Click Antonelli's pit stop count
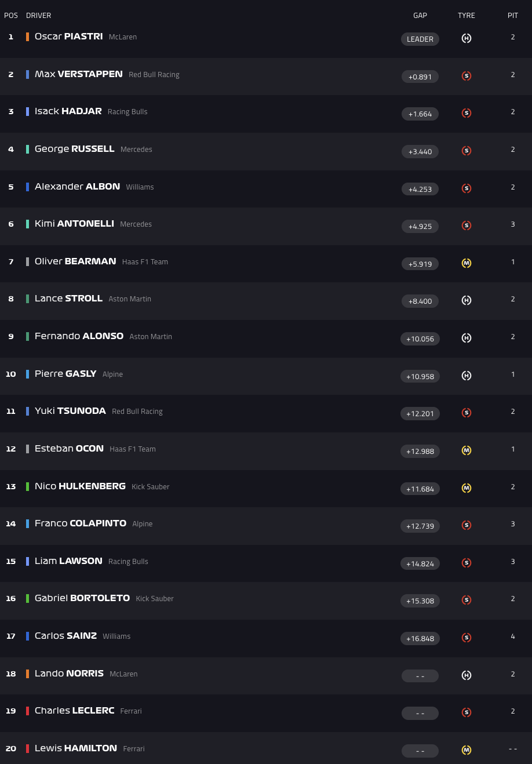 tap(513, 224)
